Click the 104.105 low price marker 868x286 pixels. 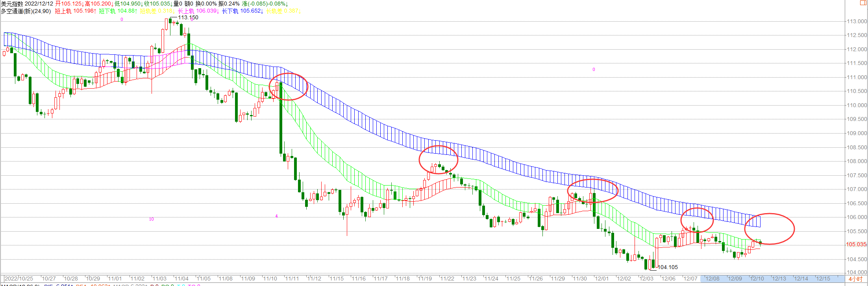pyautogui.click(x=668, y=267)
